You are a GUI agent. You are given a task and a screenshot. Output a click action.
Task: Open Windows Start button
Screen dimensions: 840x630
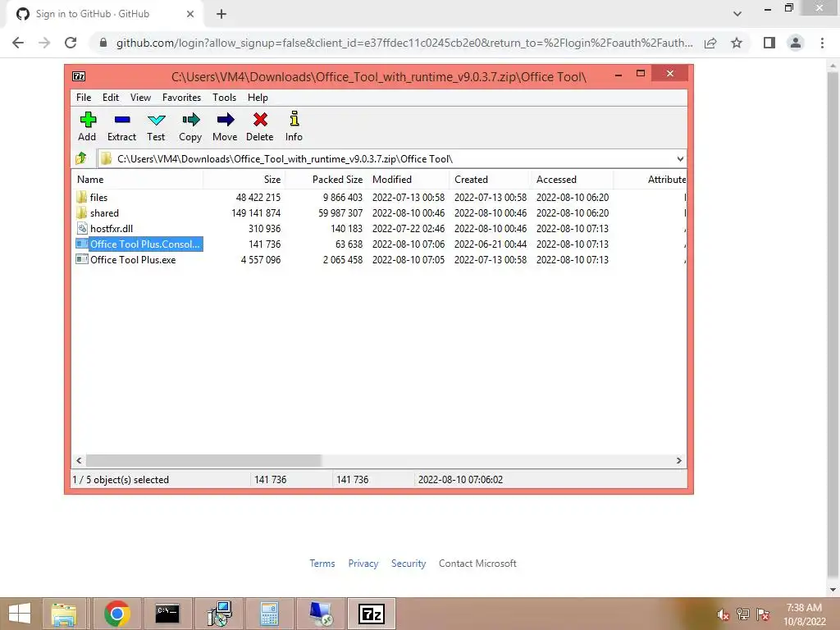pos(20,614)
